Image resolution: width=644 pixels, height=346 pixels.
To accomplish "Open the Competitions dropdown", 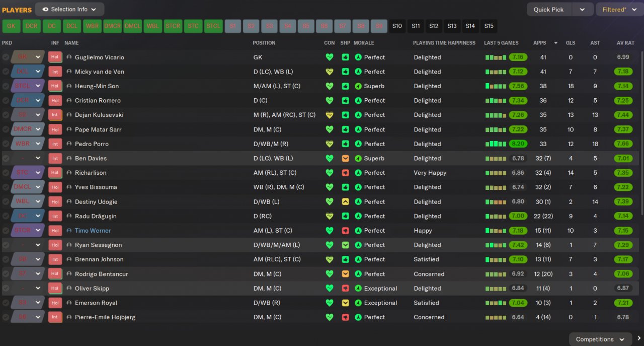I will pyautogui.click(x=600, y=339).
